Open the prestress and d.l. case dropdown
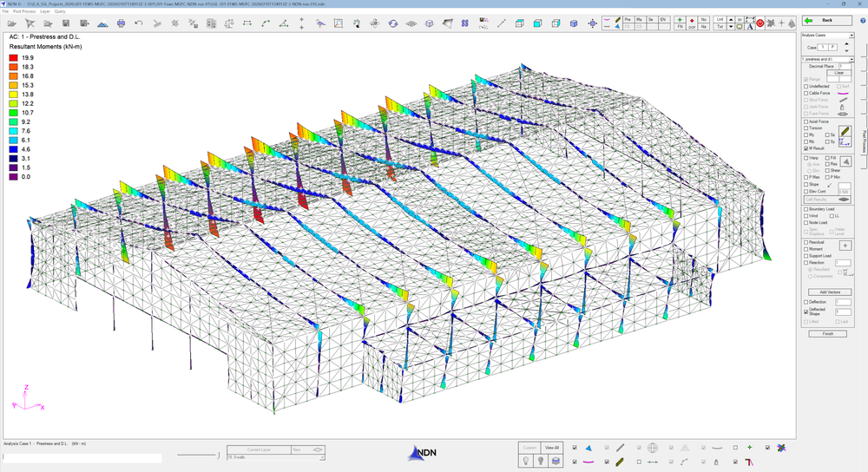Image resolution: width=868 pixels, height=472 pixels. pos(852,59)
